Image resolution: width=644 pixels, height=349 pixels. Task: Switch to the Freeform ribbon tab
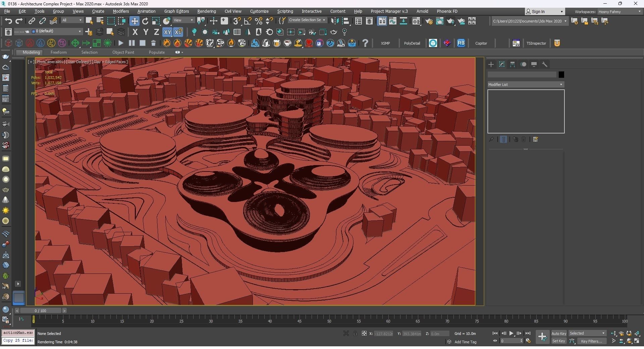(58, 52)
